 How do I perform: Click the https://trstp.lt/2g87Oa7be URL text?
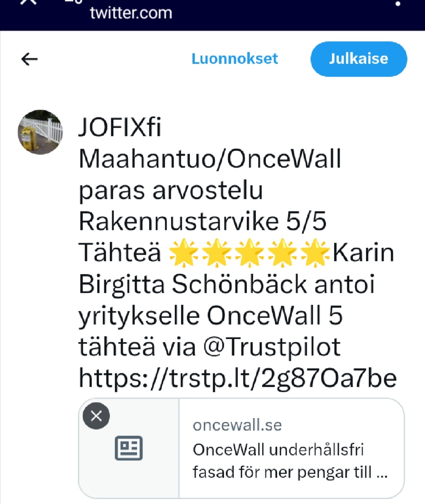tap(238, 378)
